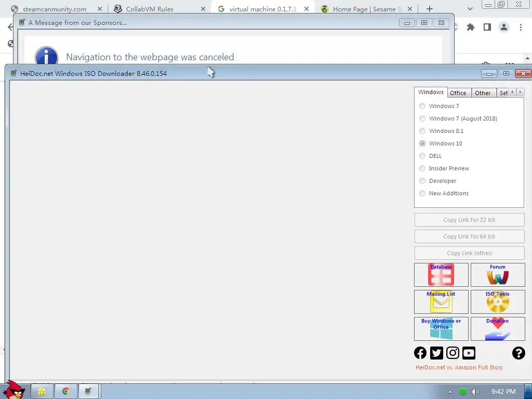
Task: Close the CollabVM Rules tab
Action: (x=203, y=9)
